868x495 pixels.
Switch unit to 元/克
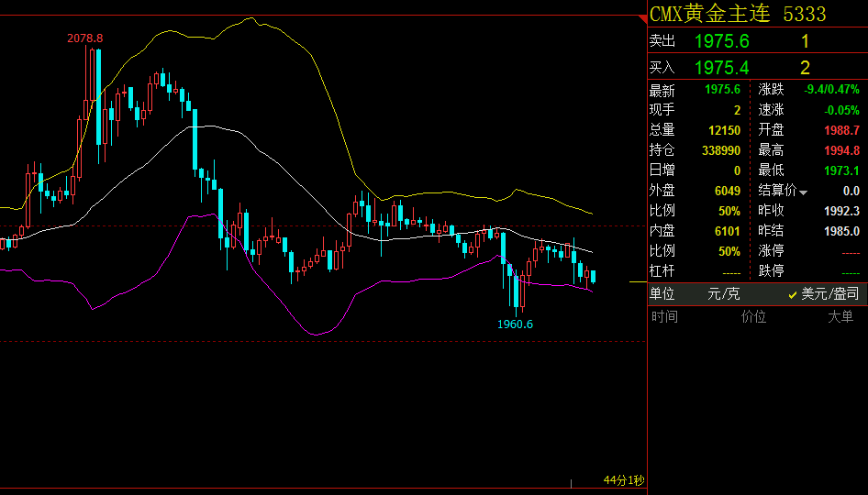pos(724,293)
